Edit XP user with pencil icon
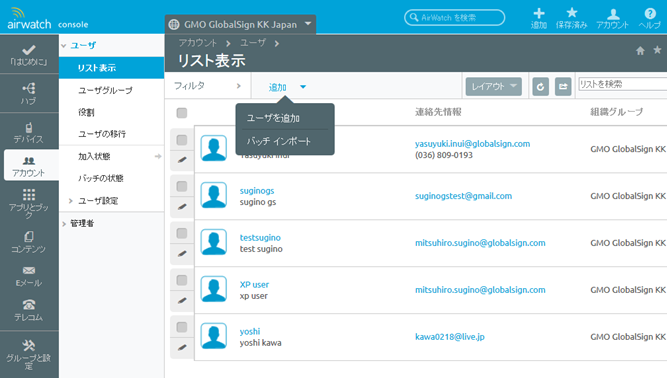Screen dimensions: 667x378 click(182, 300)
